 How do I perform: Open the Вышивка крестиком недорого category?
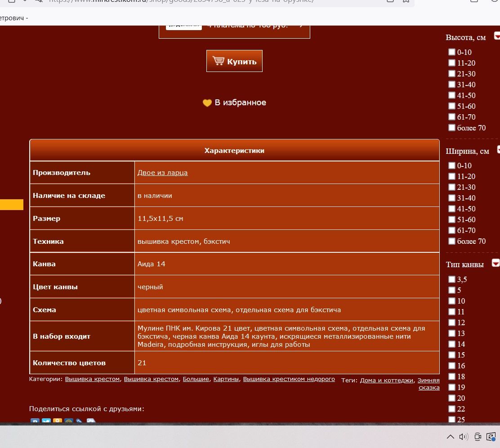coord(289,379)
